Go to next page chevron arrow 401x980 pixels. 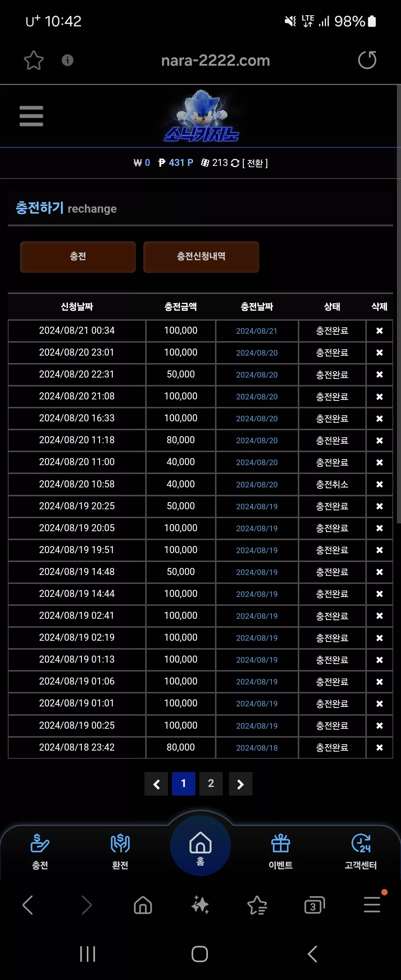click(241, 784)
